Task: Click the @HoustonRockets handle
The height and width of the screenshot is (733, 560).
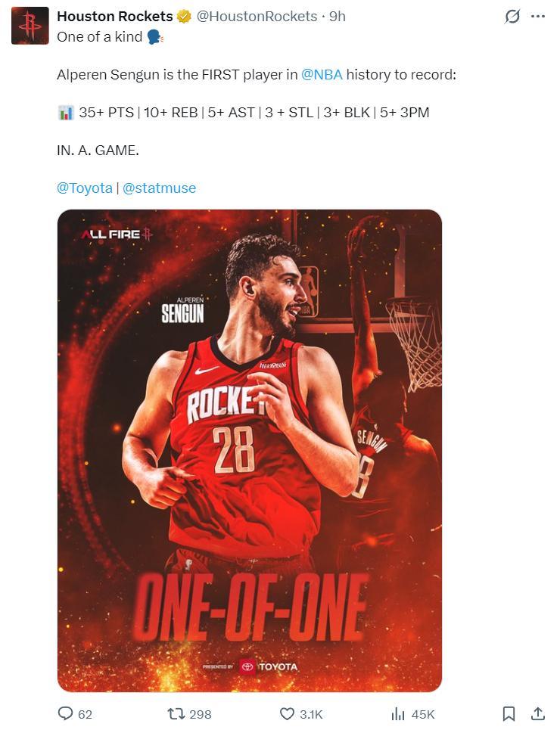Action: click(x=257, y=17)
